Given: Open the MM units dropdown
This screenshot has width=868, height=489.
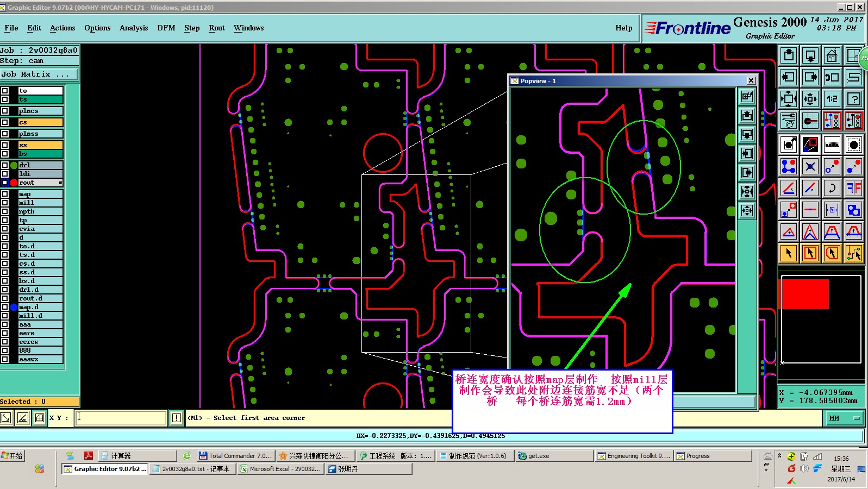Looking at the screenshot, I should tap(845, 418).
